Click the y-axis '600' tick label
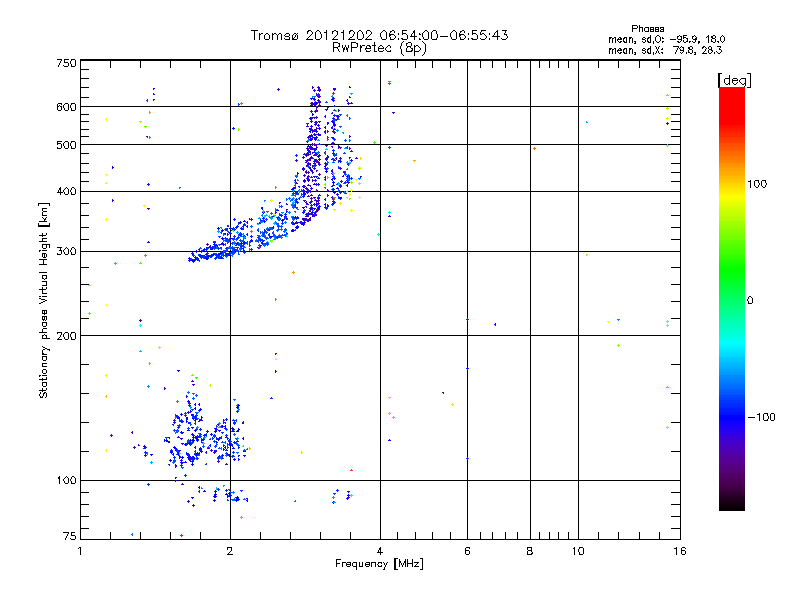 coord(66,107)
